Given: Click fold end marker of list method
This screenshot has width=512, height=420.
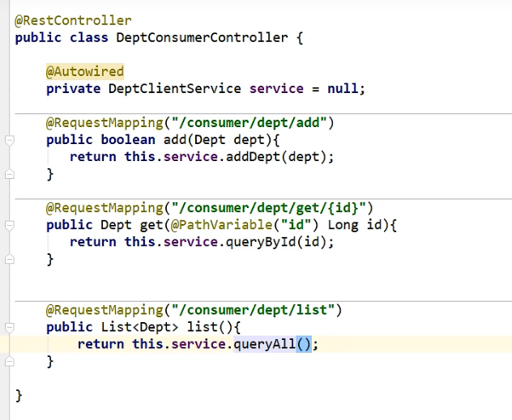Looking at the screenshot, I should (10, 361).
